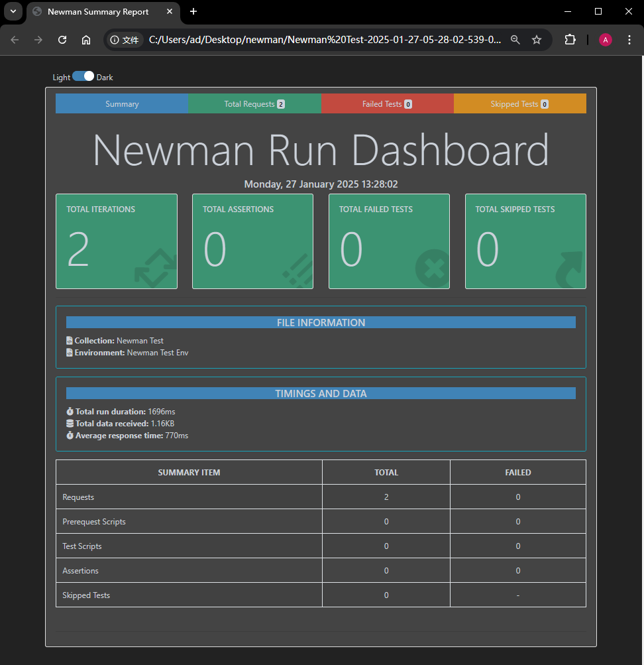This screenshot has width=644, height=665.
Task: Open the Chrome three-dot menu
Action: (629, 40)
